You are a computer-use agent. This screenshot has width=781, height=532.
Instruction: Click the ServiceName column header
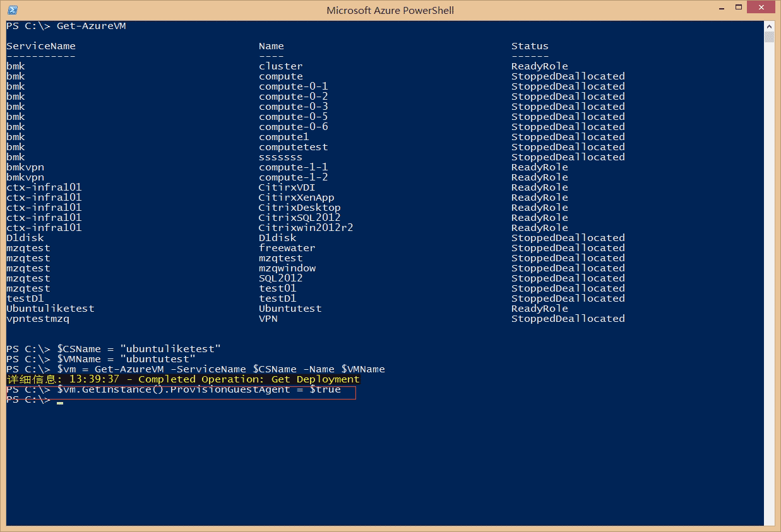point(41,46)
